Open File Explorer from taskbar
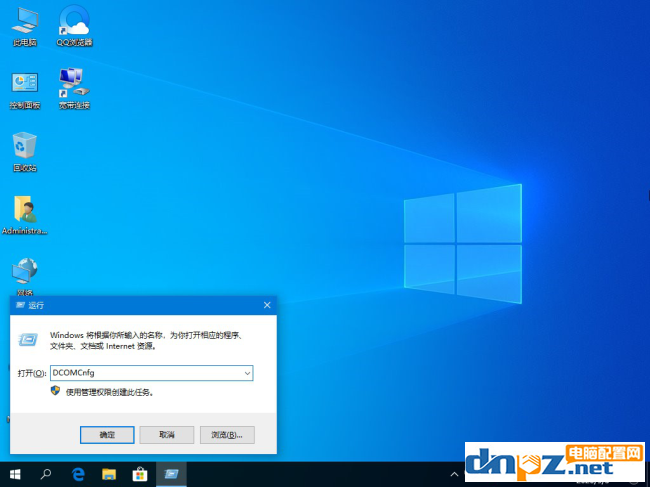The height and width of the screenshot is (487, 650). (x=109, y=474)
